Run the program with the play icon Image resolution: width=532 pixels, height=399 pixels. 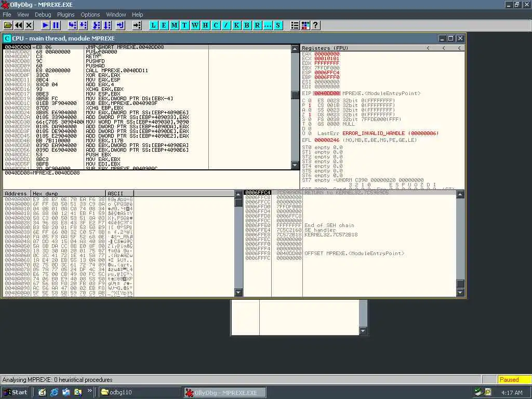pyautogui.click(x=45, y=25)
